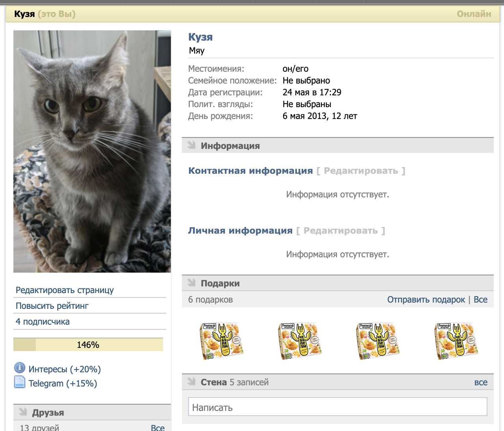Show all friends via Все link
Viewport: 504px width, 431px height.
(157, 428)
